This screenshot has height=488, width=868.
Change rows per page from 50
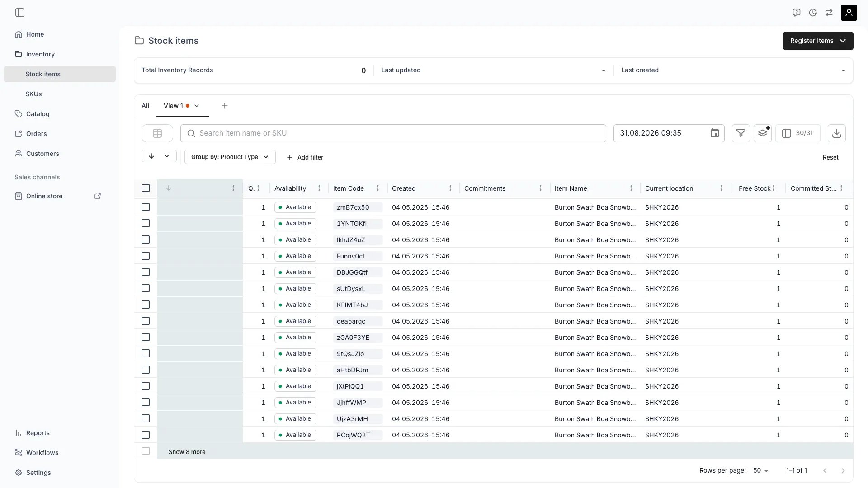pos(761,470)
